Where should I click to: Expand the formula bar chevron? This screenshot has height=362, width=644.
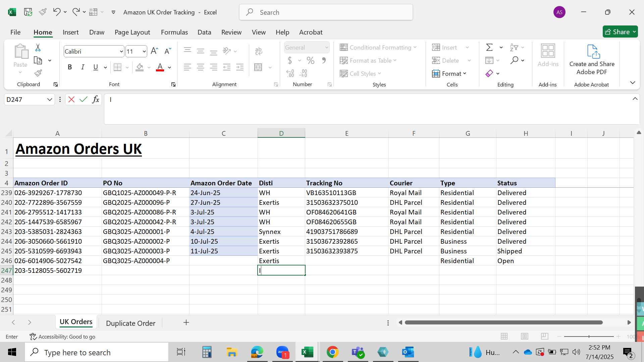tap(635, 99)
